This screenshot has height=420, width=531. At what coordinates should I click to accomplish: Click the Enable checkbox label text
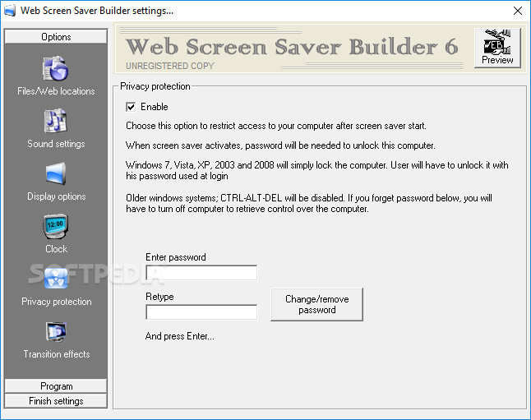coord(155,107)
